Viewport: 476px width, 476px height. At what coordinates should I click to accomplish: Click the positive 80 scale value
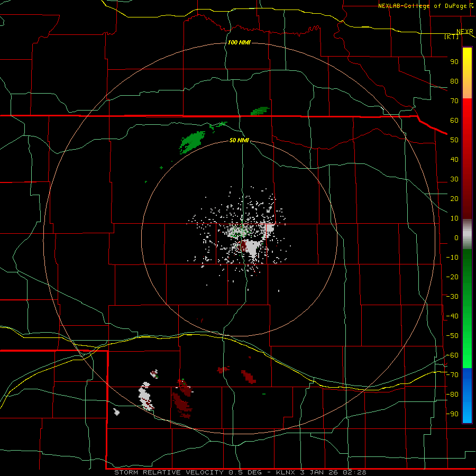tap(454, 81)
